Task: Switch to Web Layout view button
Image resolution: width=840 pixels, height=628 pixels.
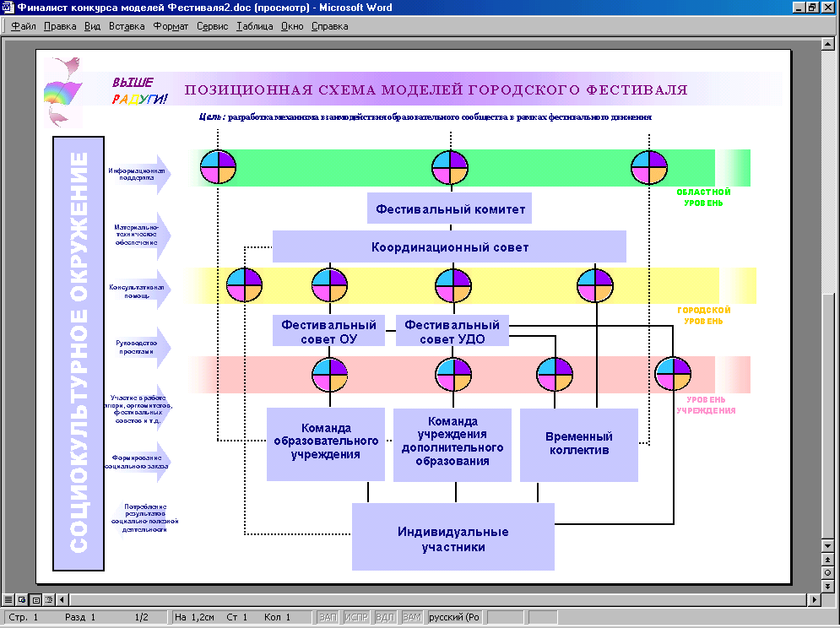Action: click(x=21, y=600)
